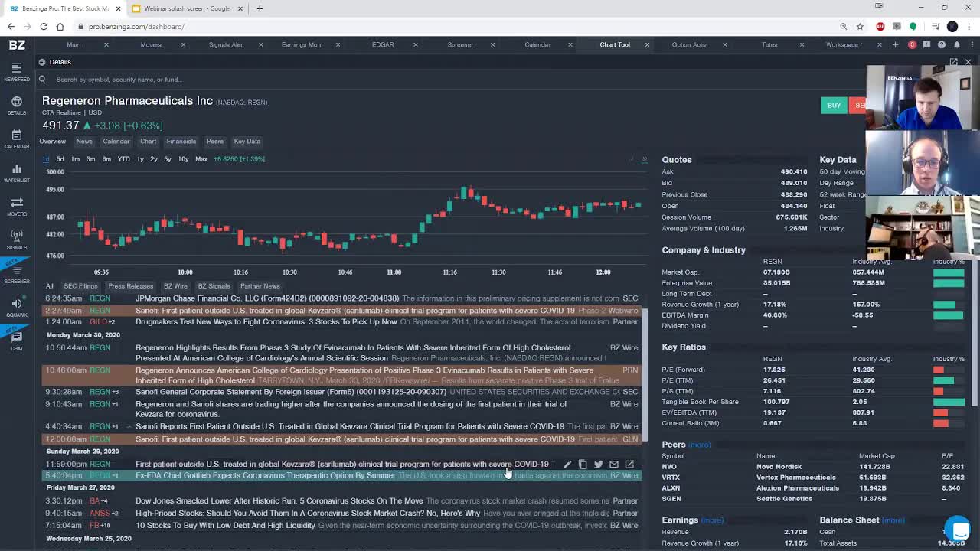Select the Max chart range
Screen dimensions: 980x551
click(201, 159)
